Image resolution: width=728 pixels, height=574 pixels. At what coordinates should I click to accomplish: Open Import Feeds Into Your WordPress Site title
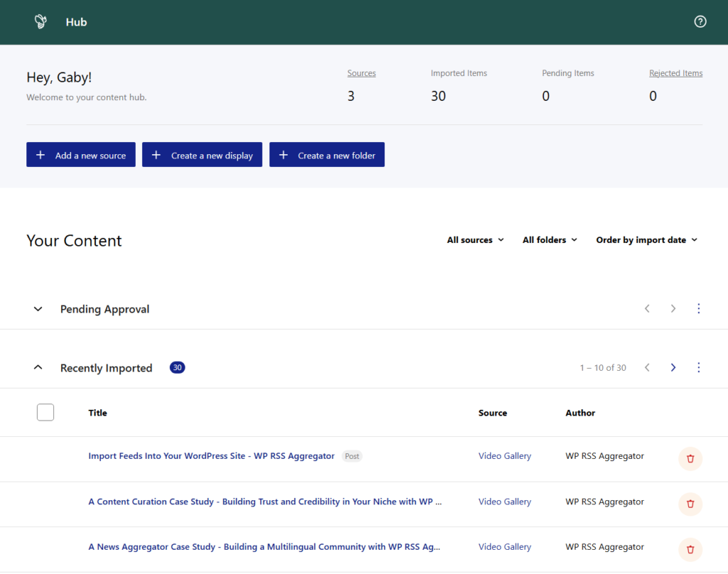[x=211, y=456]
